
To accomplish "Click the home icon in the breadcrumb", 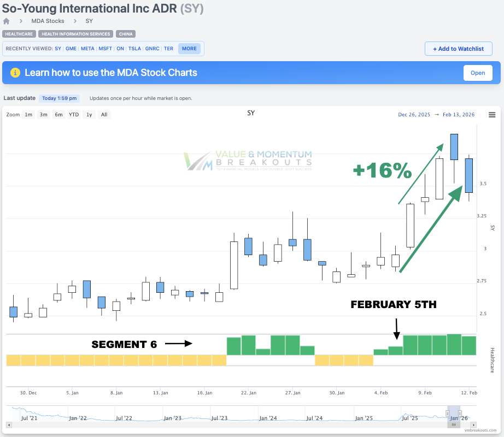I will click(5, 20).
